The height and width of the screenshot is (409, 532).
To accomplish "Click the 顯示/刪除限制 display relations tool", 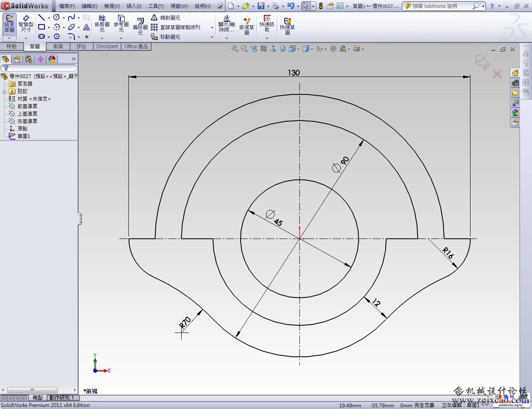I will point(227,24).
